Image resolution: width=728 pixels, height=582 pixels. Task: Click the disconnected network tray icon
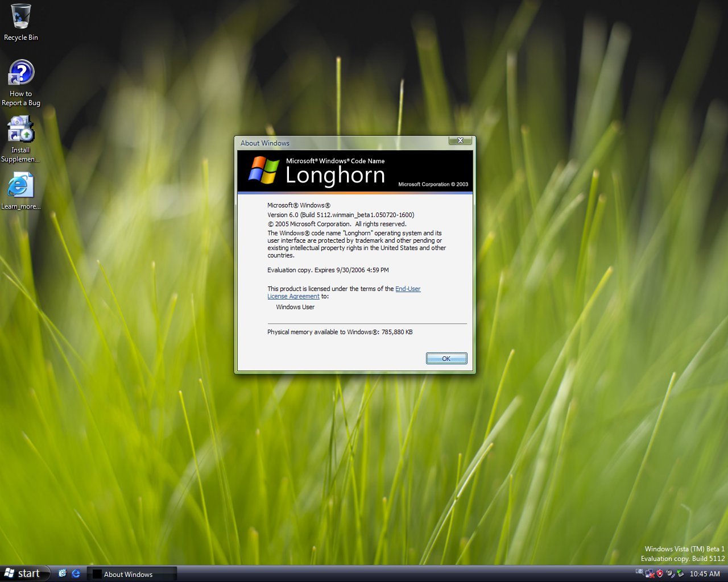pyautogui.click(x=650, y=573)
